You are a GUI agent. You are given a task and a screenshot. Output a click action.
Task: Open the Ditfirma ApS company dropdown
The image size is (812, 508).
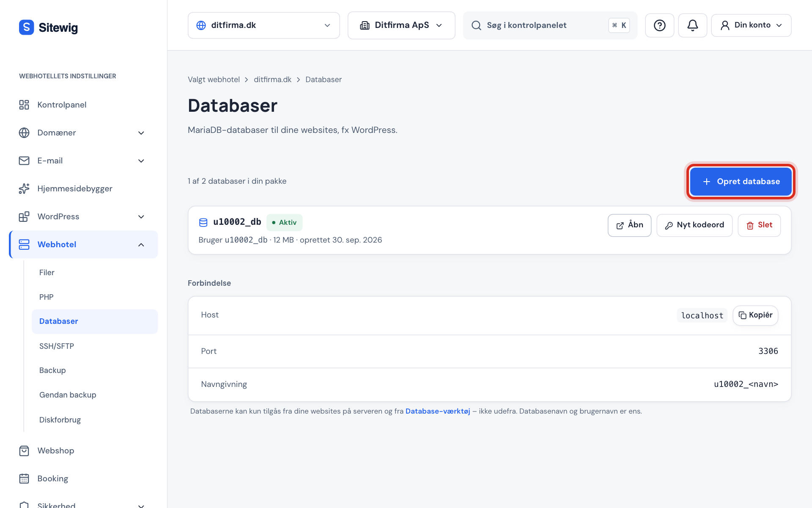(x=401, y=25)
